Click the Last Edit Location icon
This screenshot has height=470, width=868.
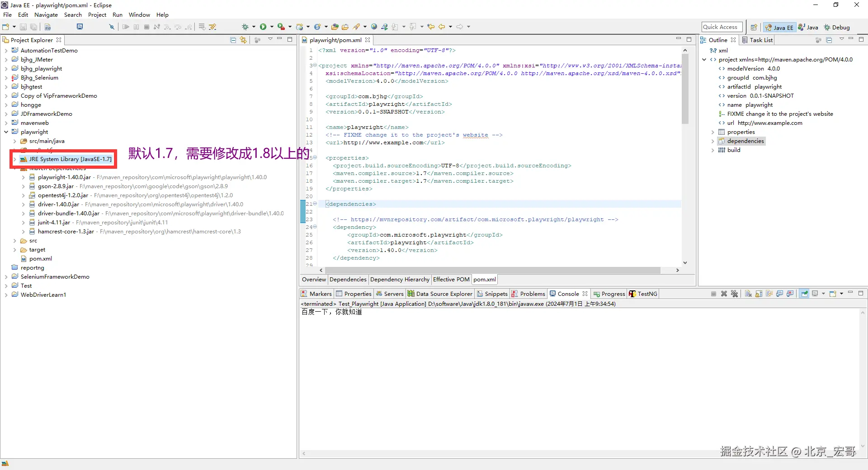click(431, 27)
